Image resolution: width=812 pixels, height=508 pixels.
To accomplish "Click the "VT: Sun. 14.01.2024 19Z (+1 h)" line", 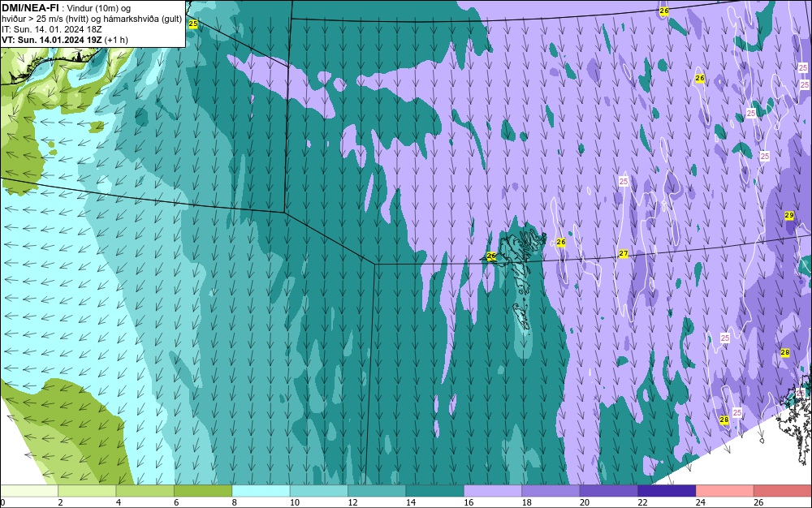I will coord(65,40).
